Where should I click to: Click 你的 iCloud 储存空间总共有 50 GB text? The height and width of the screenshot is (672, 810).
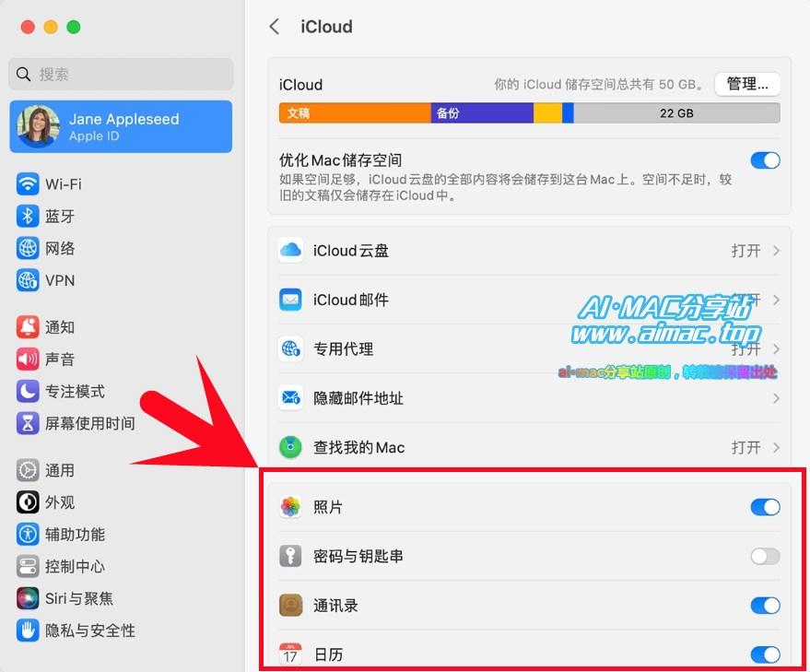coord(599,84)
